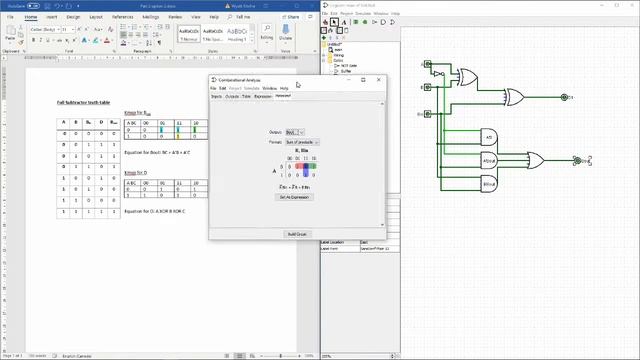Click the Tell me search box in Word
Viewport: 640px width, 360px height.
click(x=240, y=17)
